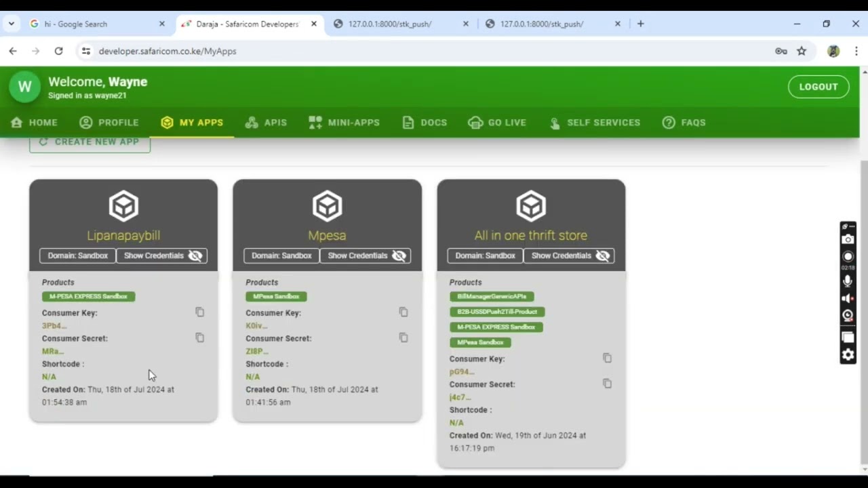Close the first 127.0.0.1:8000/stk_push tab
The height and width of the screenshot is (488, 868).
465,24
